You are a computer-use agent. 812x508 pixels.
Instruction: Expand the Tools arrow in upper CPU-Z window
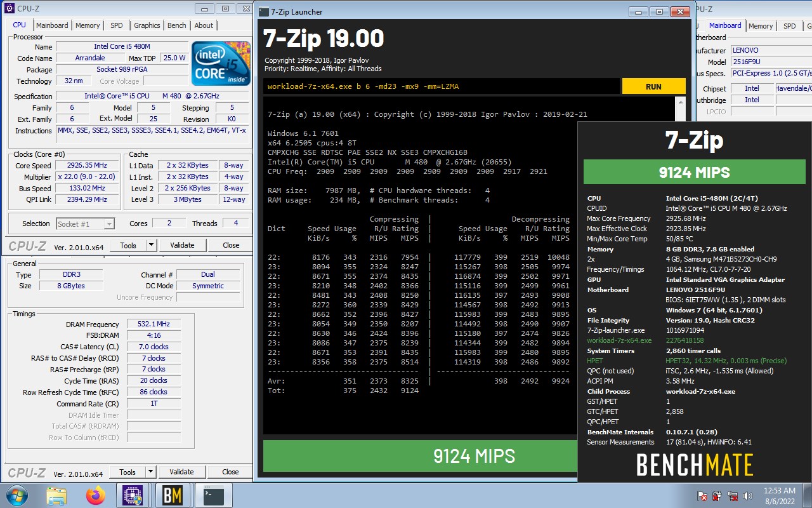151,245
